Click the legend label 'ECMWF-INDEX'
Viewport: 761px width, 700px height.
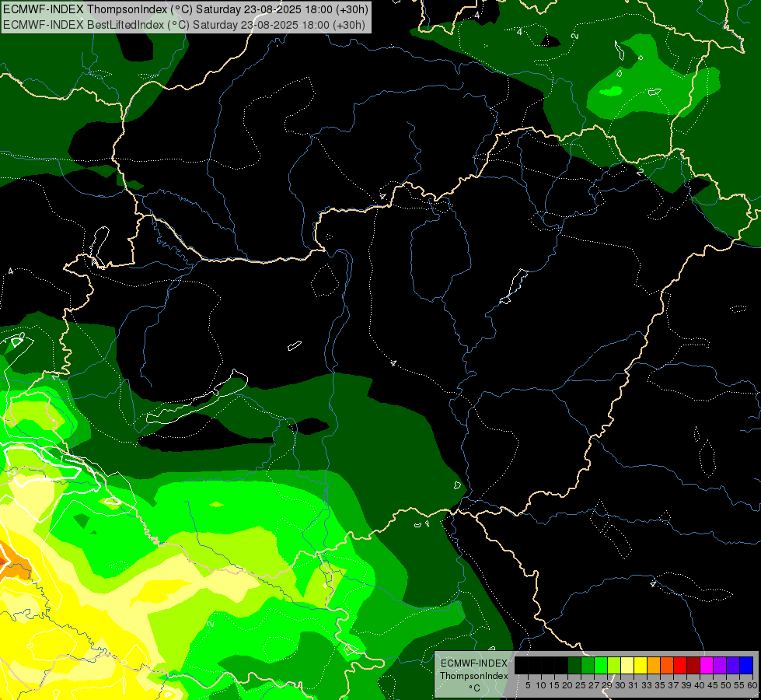click(474, 663)
